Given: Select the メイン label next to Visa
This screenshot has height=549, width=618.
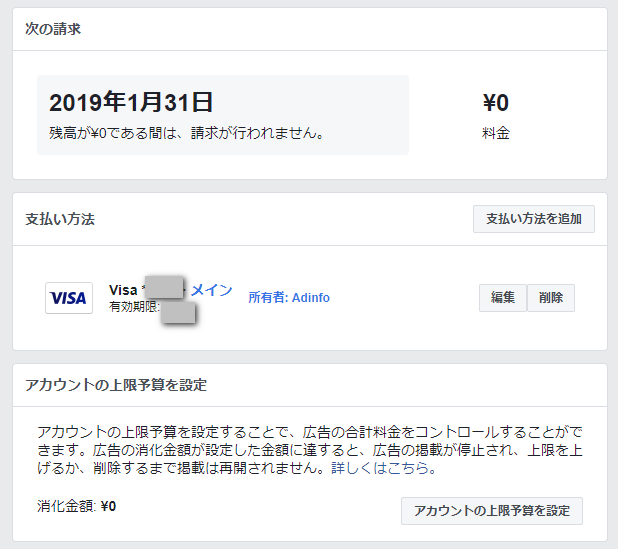Looking at the screenshot, I should click(x=212, y=290).
